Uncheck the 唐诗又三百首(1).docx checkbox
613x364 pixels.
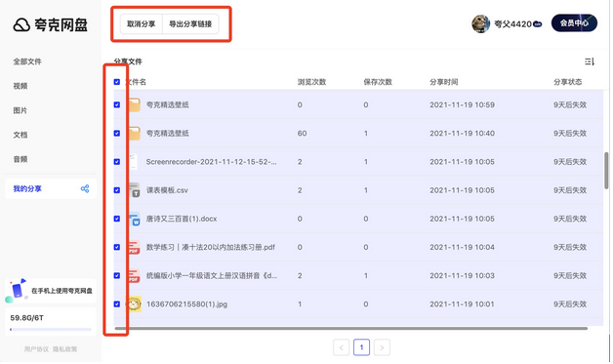pyautogui.click(x=117, y=219)
